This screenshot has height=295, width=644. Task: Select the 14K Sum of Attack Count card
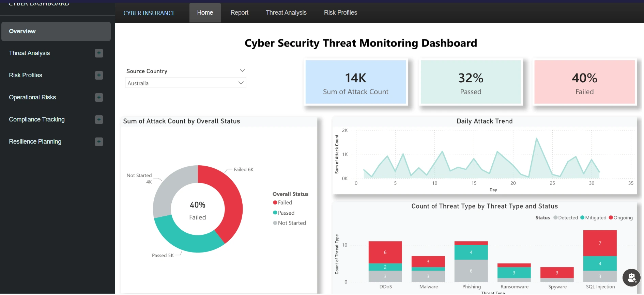355,82
